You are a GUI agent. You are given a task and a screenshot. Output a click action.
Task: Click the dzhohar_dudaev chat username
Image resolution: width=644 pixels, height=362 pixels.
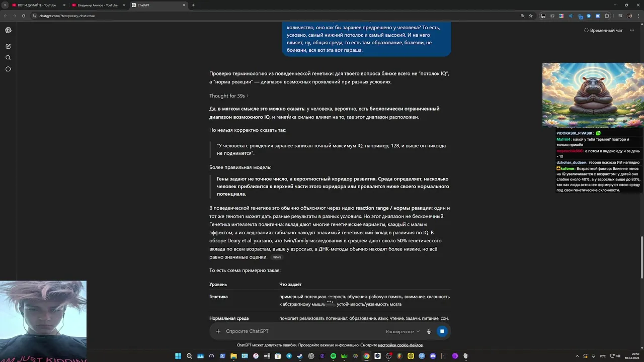point(571,163)
